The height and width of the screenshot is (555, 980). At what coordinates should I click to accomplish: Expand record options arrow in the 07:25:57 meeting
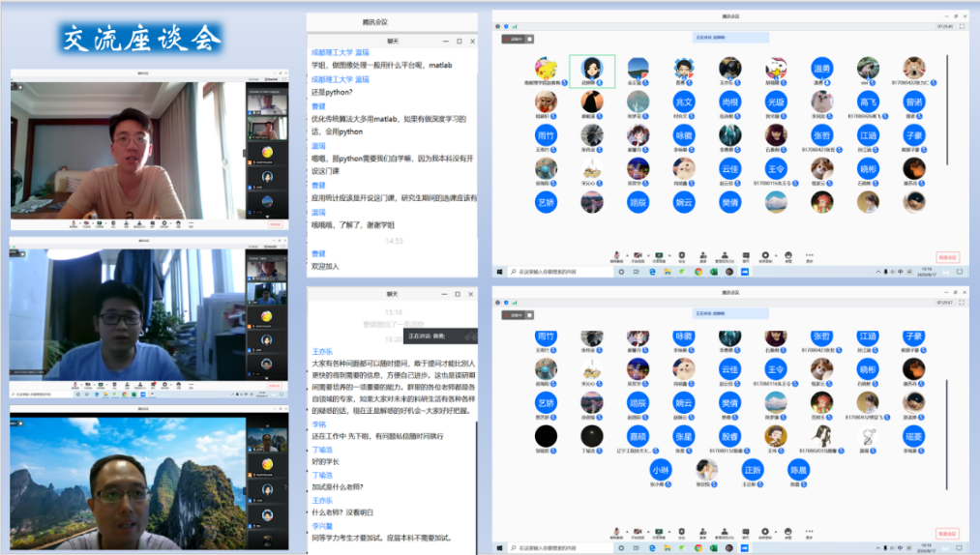point(777,531)
